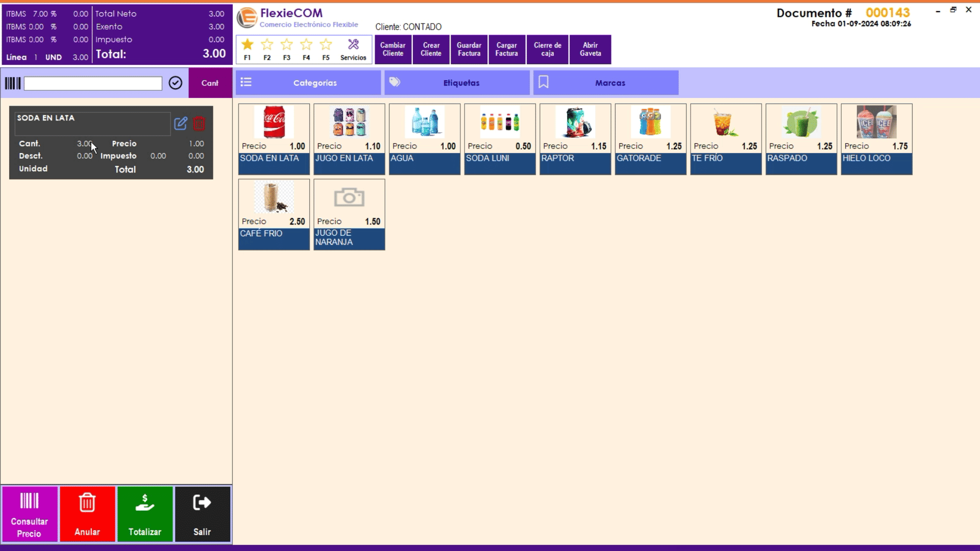980x551 pixels.
Task: Switch to Etiquetas tab
Action: pos(457,83)
